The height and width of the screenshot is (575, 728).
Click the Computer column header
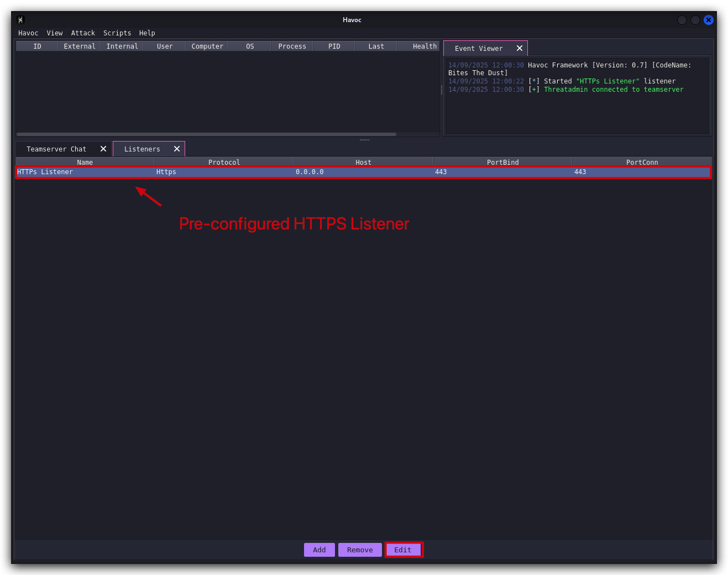click(207, 46)
